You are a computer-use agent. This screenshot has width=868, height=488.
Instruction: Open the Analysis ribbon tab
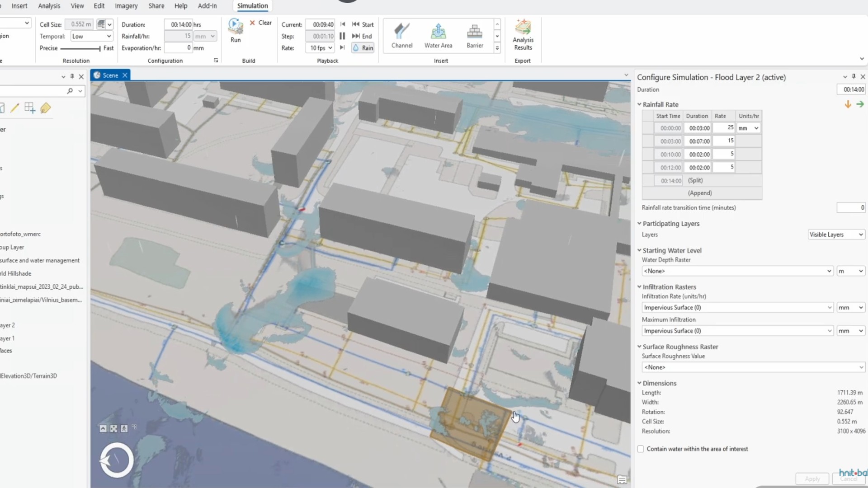point(49,6)
